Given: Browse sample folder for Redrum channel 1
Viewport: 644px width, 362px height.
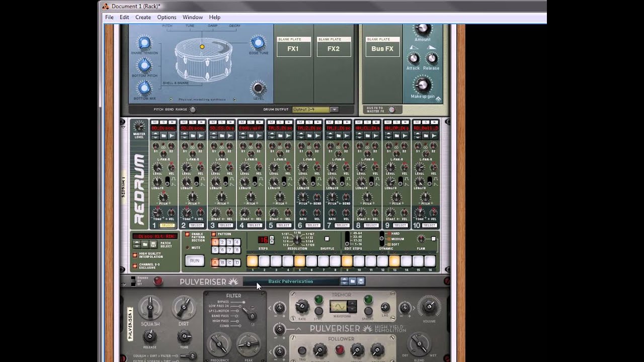Looking at the screenshot, I should 164,136.
